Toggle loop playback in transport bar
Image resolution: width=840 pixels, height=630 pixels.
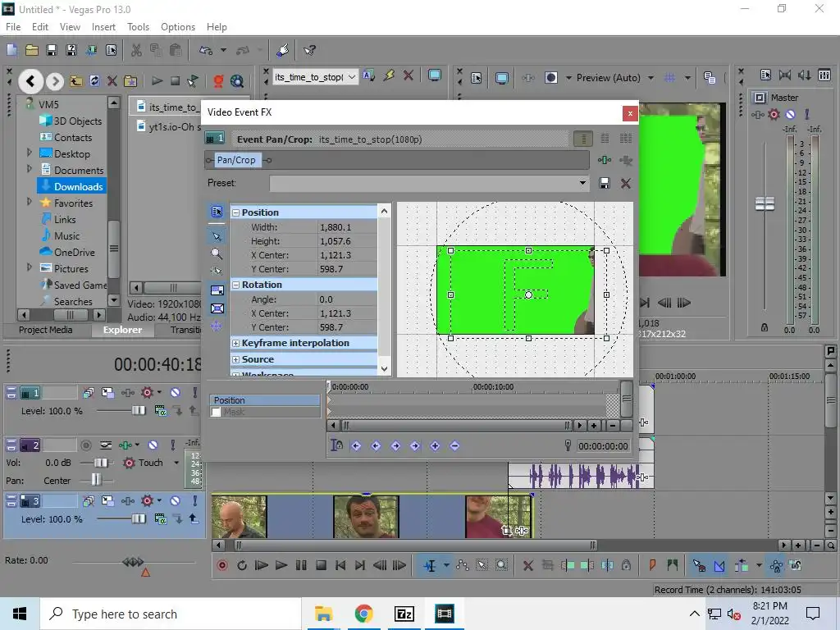[242, 565]
